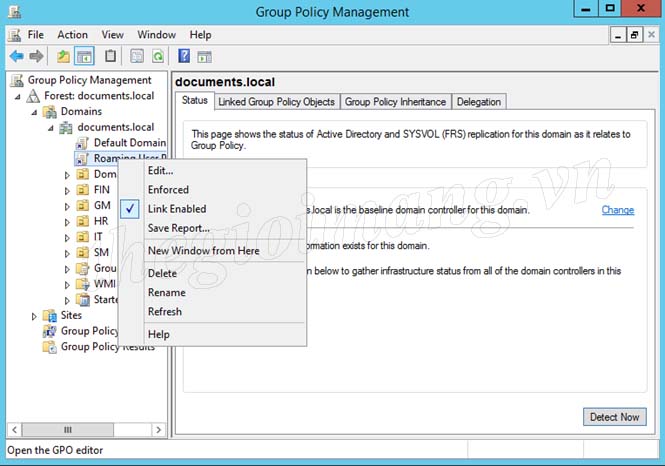The height and width of the screenshot is (466, 665).
Task: Click the tree pane horizontal scrollbar thumb
Action: click(68, 430)
